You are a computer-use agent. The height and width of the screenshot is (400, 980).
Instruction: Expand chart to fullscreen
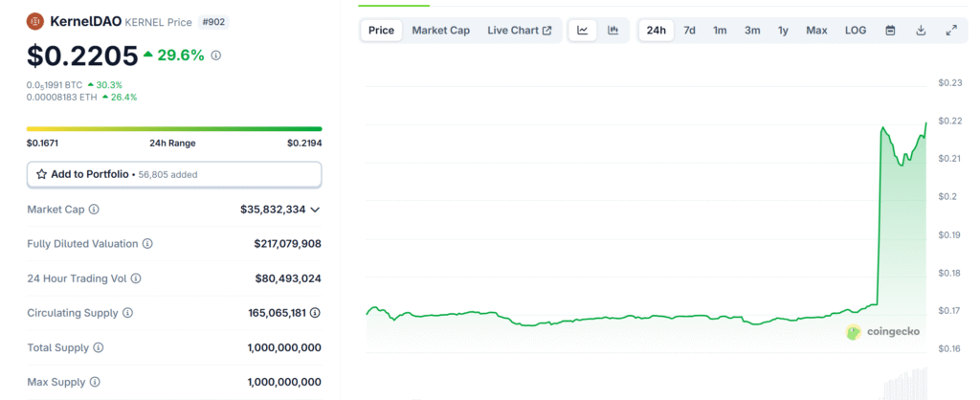click(951, 31)
